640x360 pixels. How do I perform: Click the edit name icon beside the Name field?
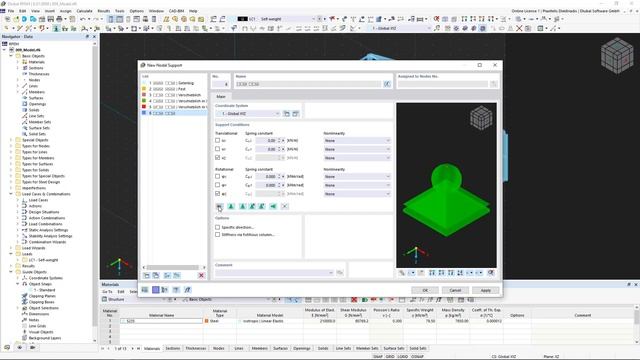[x=387, y=84]
